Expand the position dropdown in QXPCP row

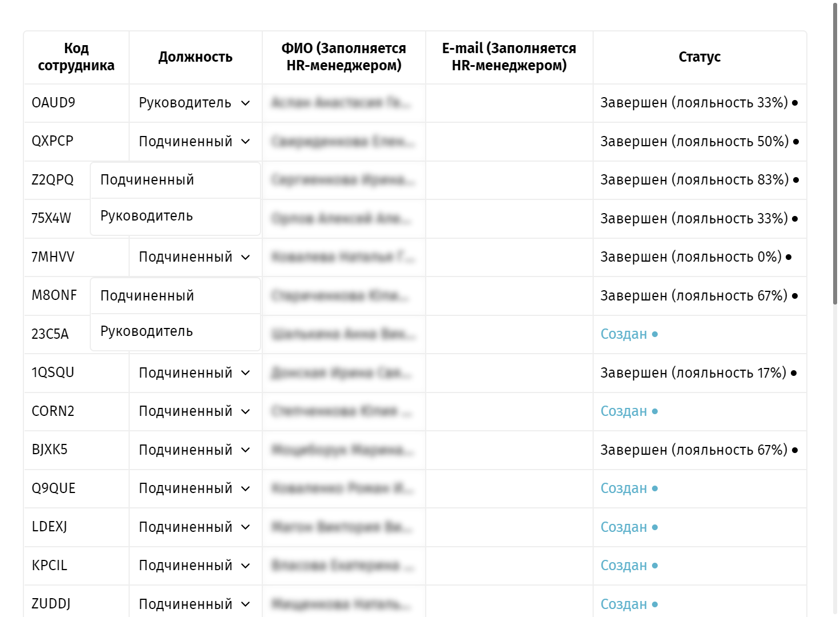click(195, 142)
